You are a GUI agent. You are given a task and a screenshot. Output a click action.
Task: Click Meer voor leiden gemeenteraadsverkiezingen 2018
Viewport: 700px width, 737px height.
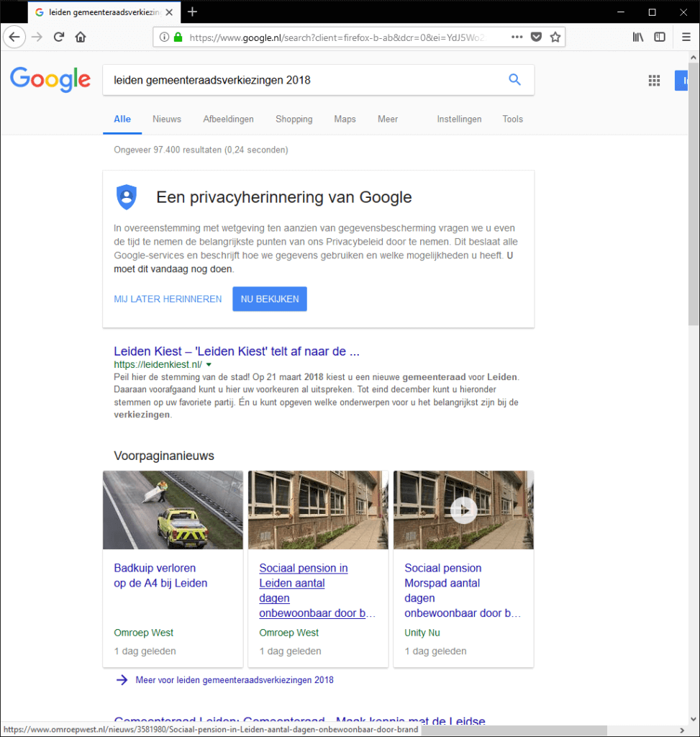coord(235,680)
